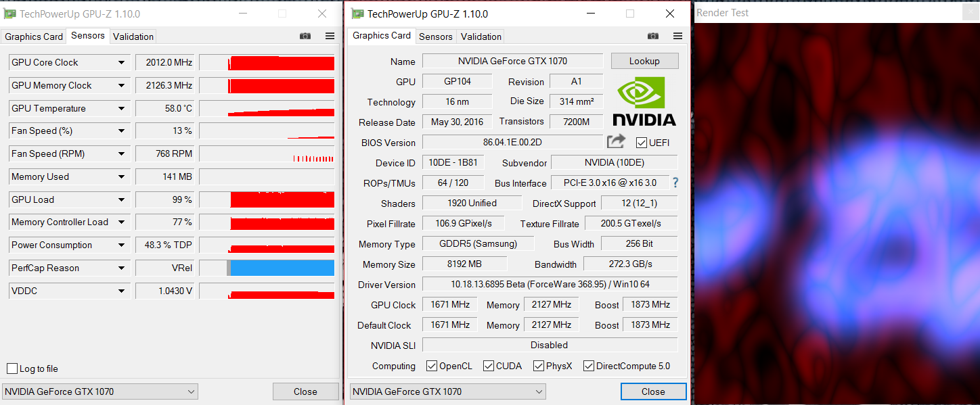Screen dimensions: 980x405
Task: Click GPU-Z app icon in Sensors title bar
Action: (x=9, y=14)
